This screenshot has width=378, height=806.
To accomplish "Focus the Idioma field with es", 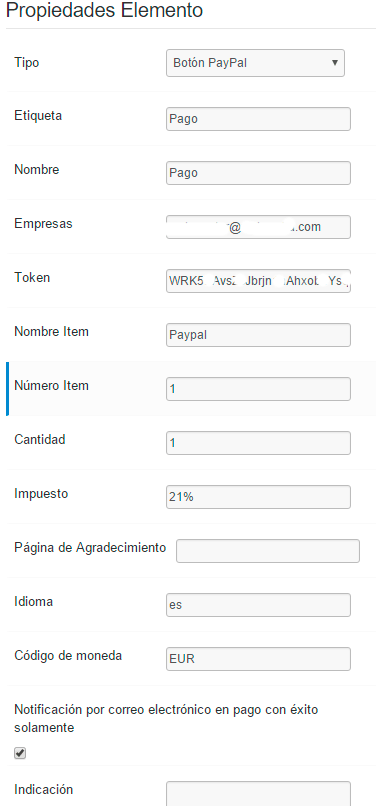I will click(258, 604).
